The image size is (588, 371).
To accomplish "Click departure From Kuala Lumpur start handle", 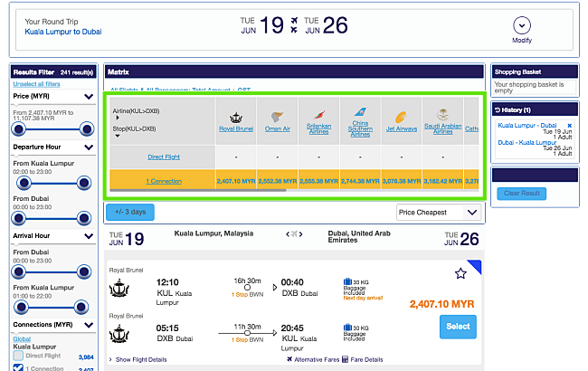I will (x=24, y=183).
